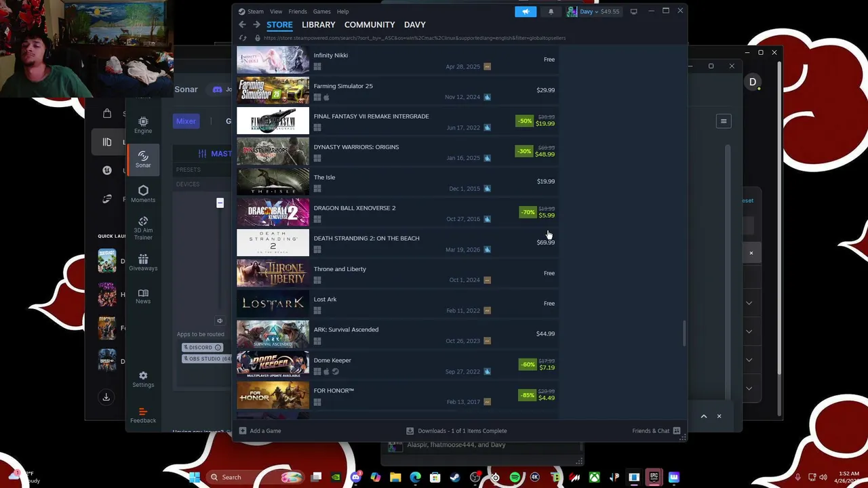Click FOR HONOR -85% discount badge
Image resolution: width=868 pixels, height=488 pixels.
click(527, 394)
